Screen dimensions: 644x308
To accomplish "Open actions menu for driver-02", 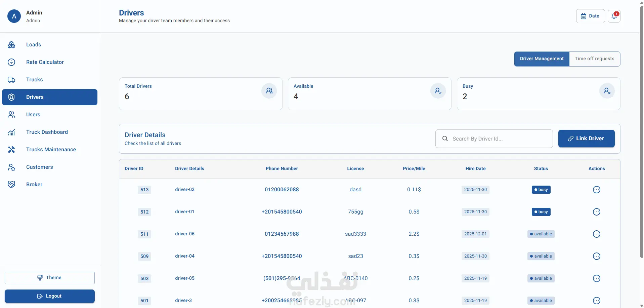I will (597, 190).
